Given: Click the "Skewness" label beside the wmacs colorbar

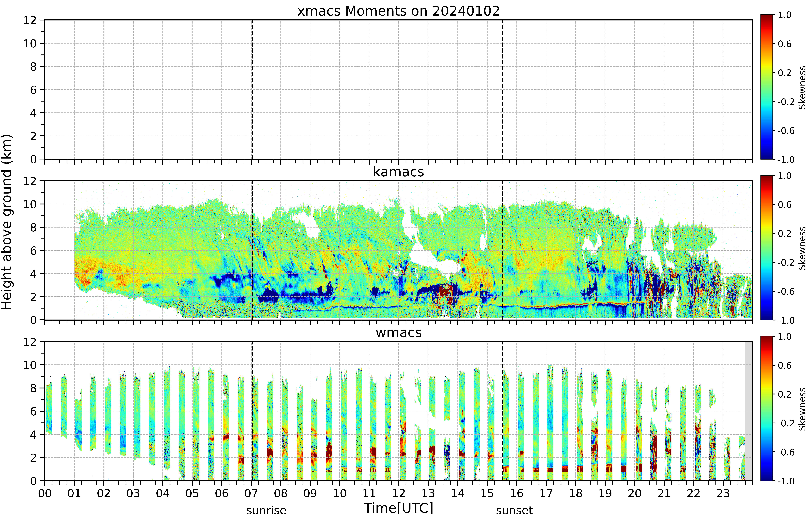Looking at the screenshot, I should point(802,409).
